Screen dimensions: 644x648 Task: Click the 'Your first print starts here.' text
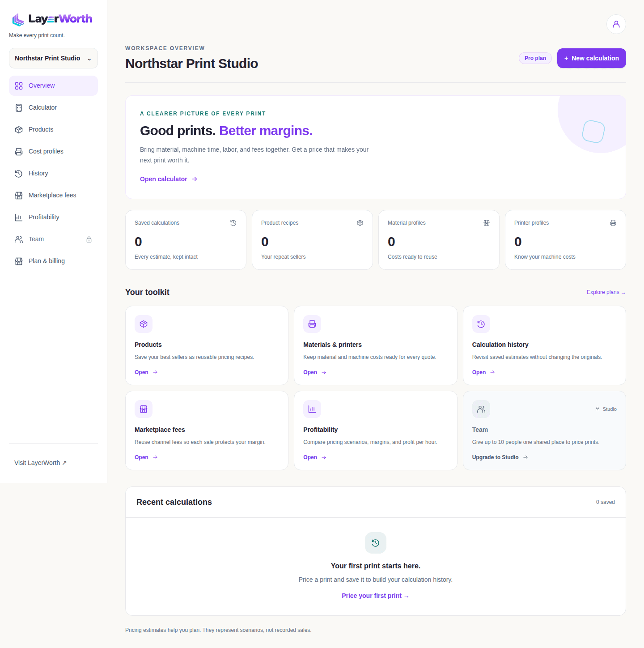pyautogui.click(x=376, y=566)
